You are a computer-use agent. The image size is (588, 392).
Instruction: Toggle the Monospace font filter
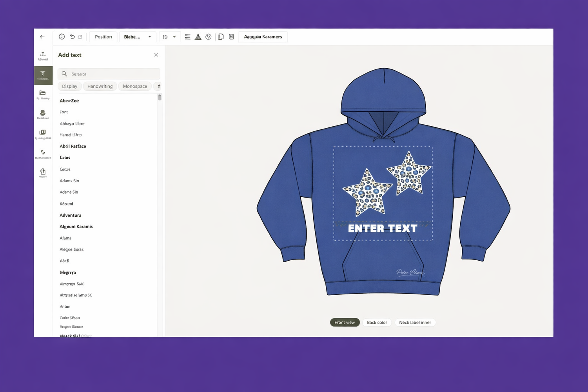(135, 86)
